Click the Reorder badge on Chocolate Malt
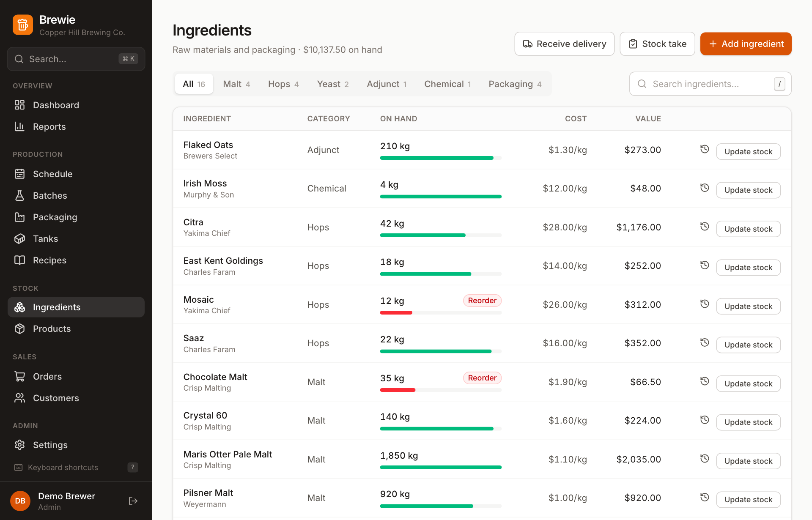Image resolution: width=812 pixels, height=520 pixels. click(x=482, y=378)
